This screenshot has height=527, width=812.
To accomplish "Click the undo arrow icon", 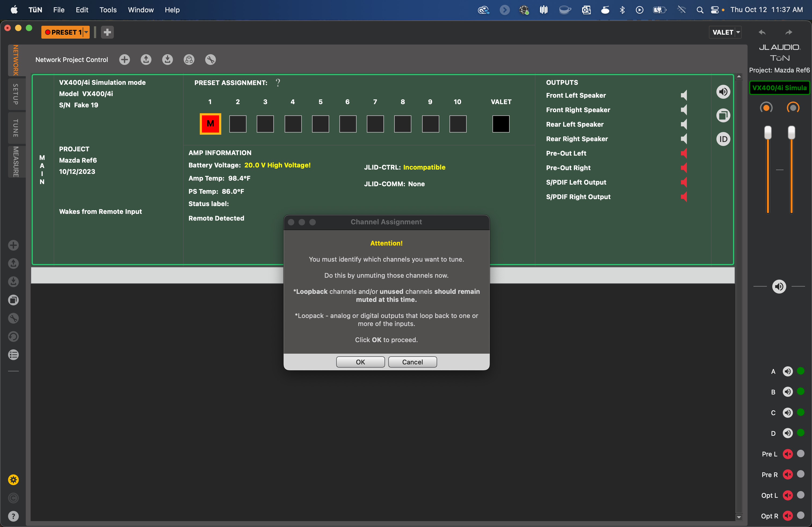I will click(x=762, y=32).
